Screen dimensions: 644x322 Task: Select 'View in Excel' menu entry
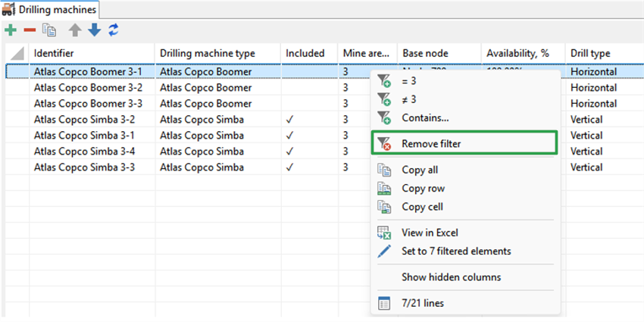[x=466, y=233]
